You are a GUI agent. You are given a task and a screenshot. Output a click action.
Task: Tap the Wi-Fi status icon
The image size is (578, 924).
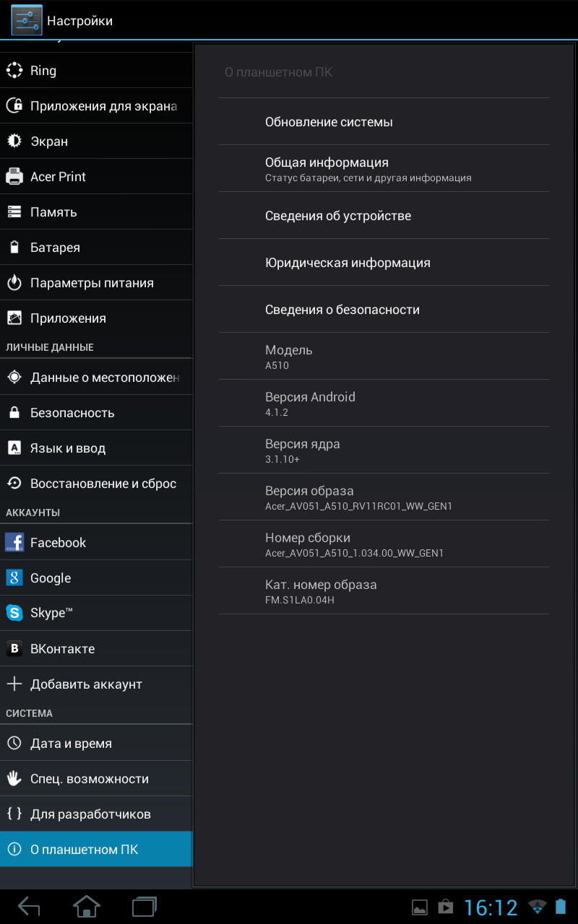pos(537,907)
